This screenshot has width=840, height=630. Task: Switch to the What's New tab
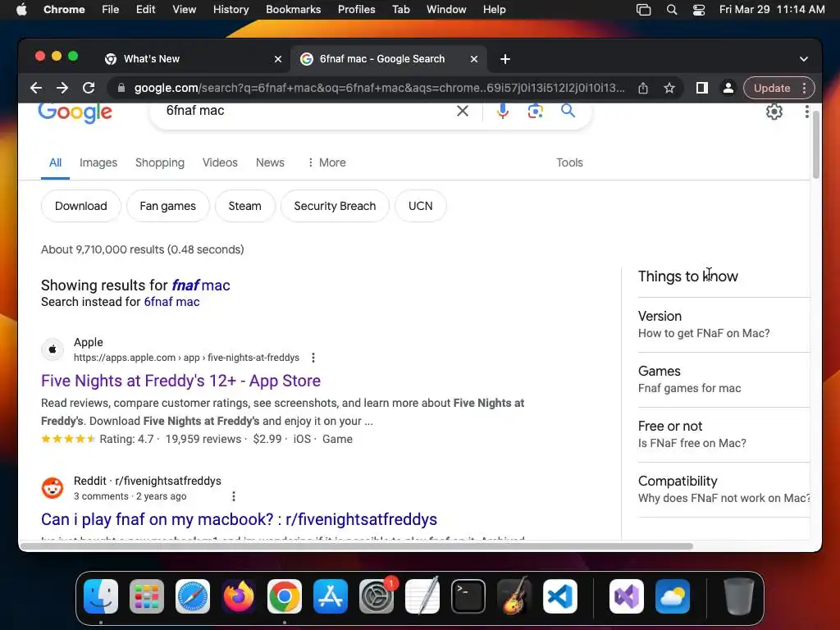point(193,59)
